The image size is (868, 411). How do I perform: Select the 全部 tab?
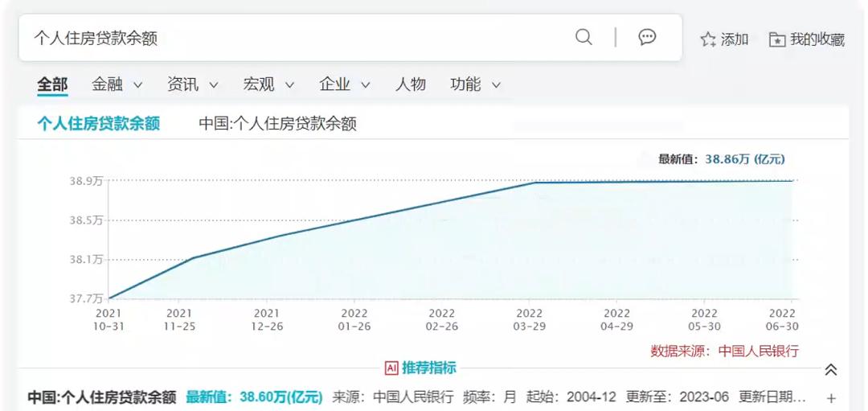tap(52, 84)
